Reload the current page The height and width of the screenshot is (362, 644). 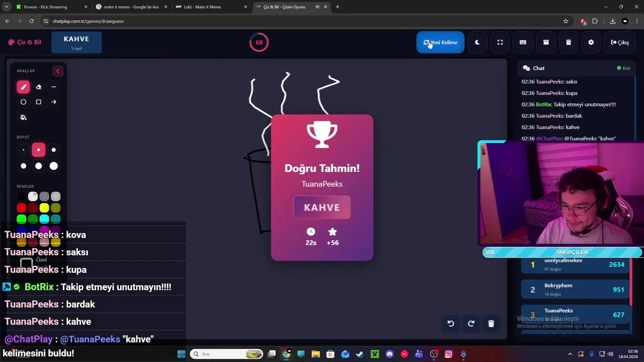coord(31,21)
